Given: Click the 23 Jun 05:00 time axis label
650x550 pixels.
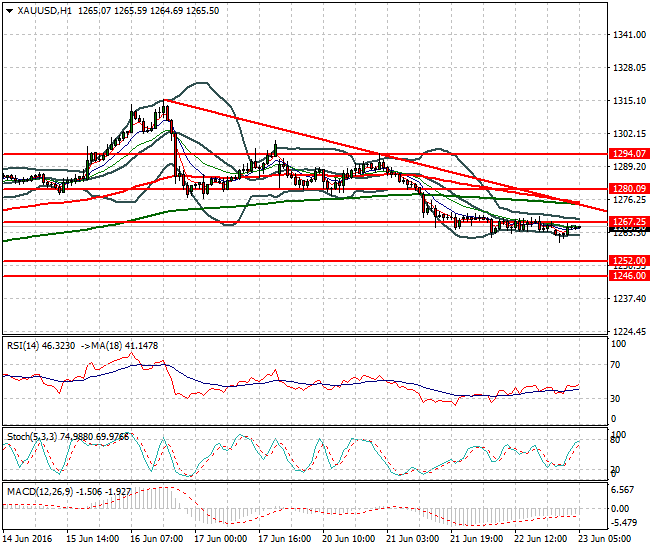Looking at the screenshot, I should (605, 539).
